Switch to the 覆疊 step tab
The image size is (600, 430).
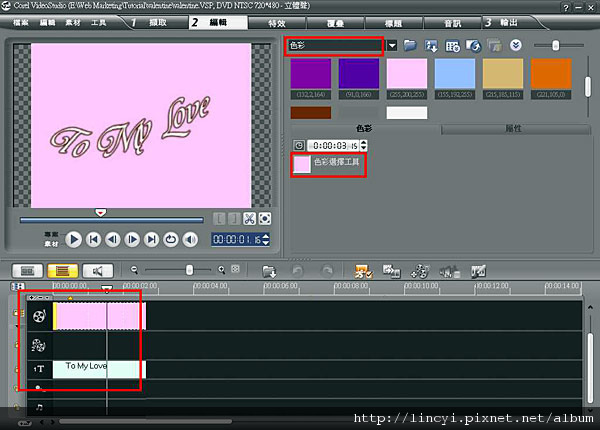(335, 23)
